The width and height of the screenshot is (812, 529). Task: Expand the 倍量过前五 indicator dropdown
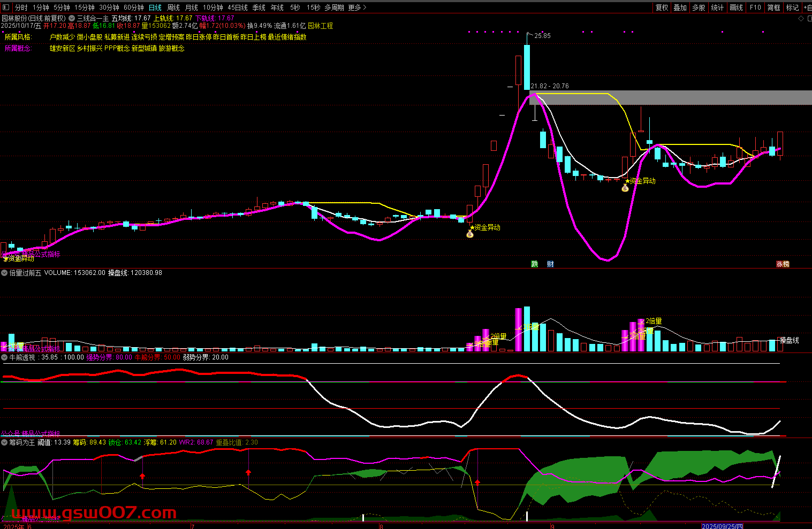[x=4, y=273]
